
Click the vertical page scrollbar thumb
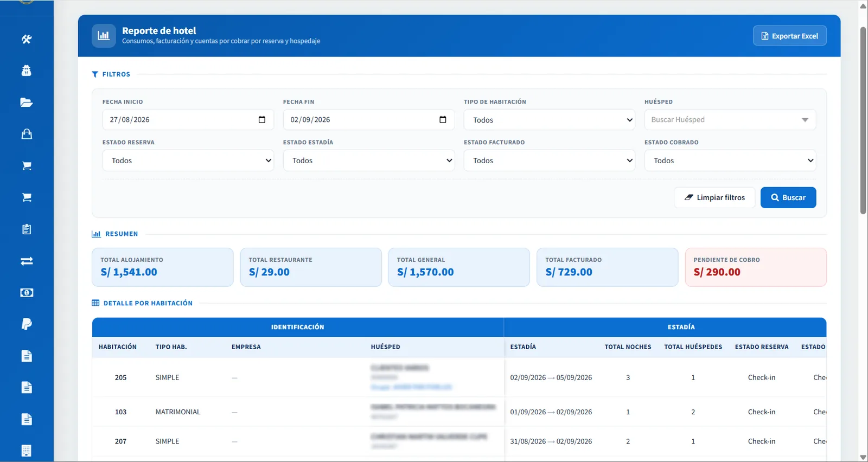pyautogui.click(x=863, y=119)
